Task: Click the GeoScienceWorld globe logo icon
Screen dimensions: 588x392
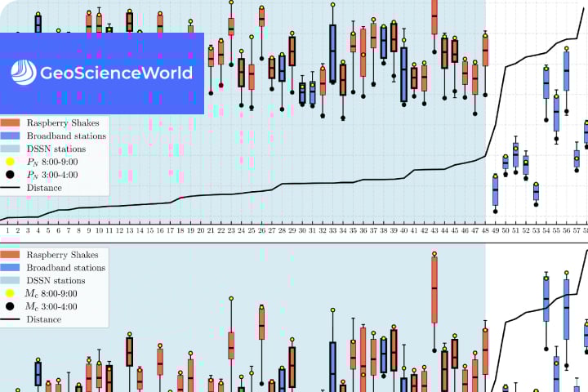Action: 24,73
